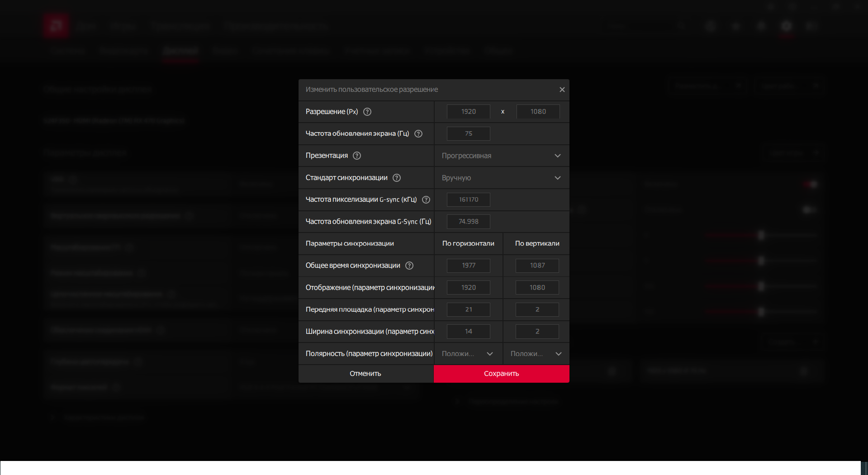The image size is (868, 475).
Task: Expand the Вручную sync standard dropdown
Action: click(502, 178)
